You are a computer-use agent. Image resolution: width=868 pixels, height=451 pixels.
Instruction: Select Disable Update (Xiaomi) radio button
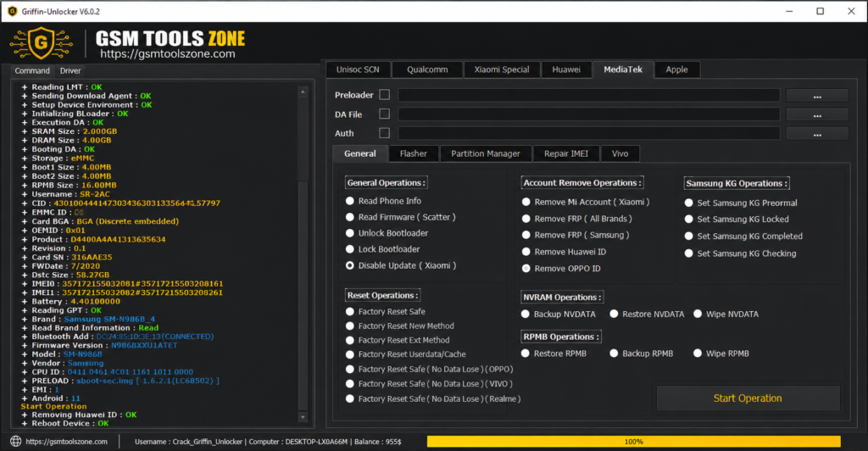(350, 265)
